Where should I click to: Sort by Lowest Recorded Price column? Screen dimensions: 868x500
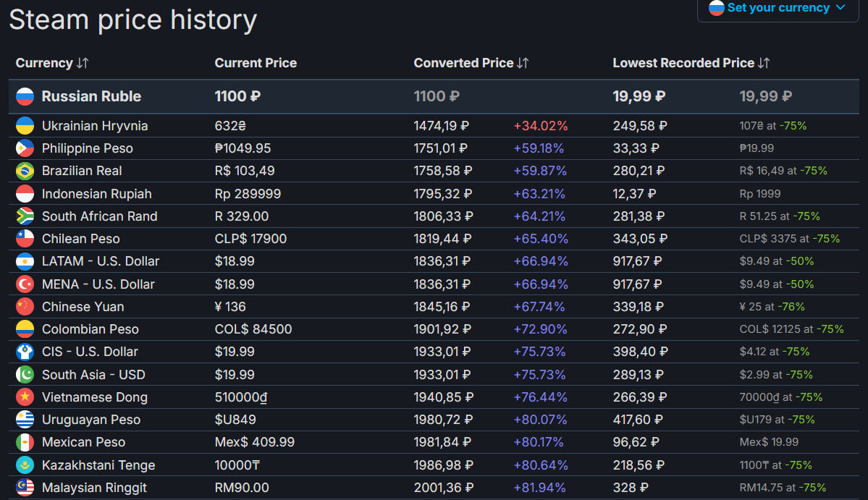pyautogui.click(x=764, y=63)
